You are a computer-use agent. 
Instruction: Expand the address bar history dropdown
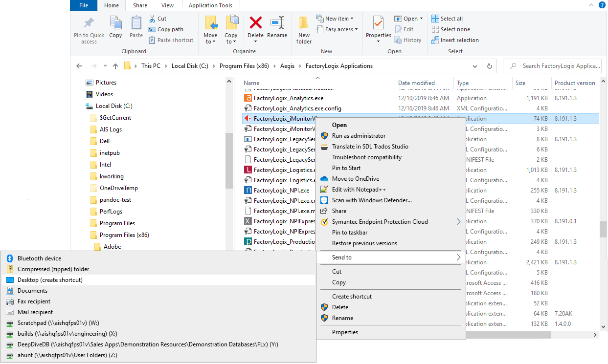pos(474,65)
